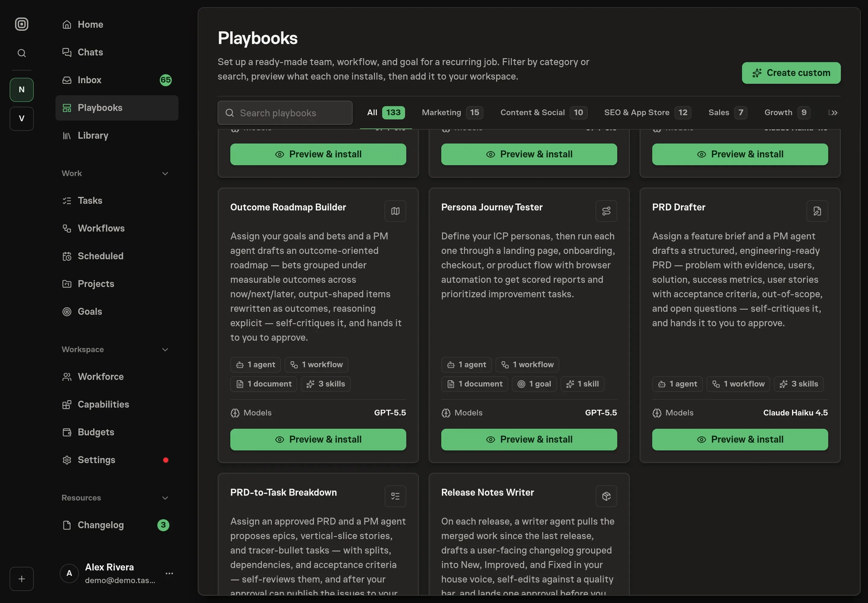Switch to the N workspace avatar
Screen dimensions: 868x603
pos(21,90)
